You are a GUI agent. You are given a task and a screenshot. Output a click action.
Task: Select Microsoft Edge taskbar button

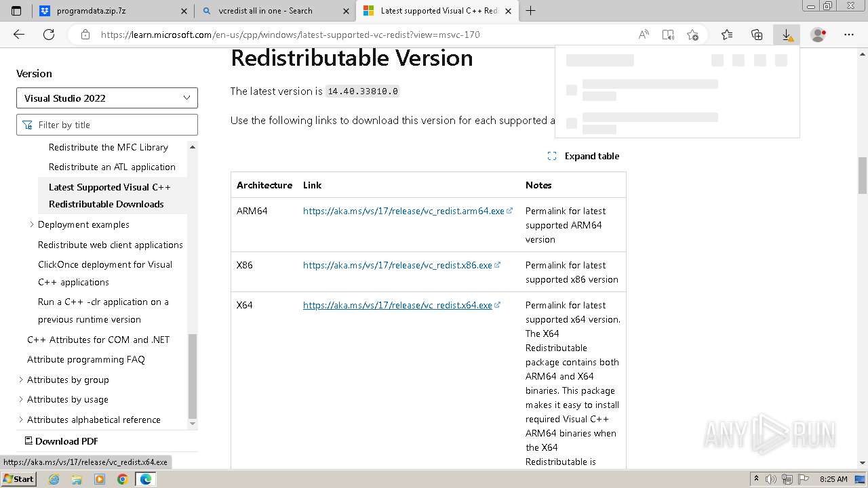tap(145, 479)
